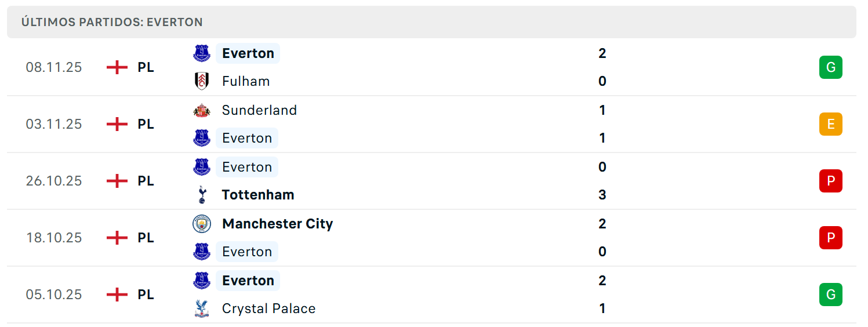Click Everton crest in Fulham match row
This screenshot has width=868, height=327.
click(x=202, y=53)
